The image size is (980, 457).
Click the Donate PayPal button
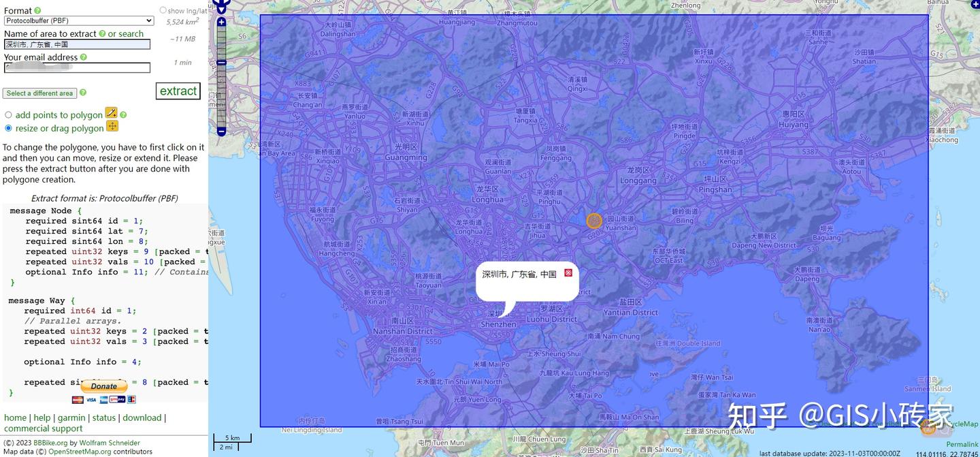[x=104, y=386]
